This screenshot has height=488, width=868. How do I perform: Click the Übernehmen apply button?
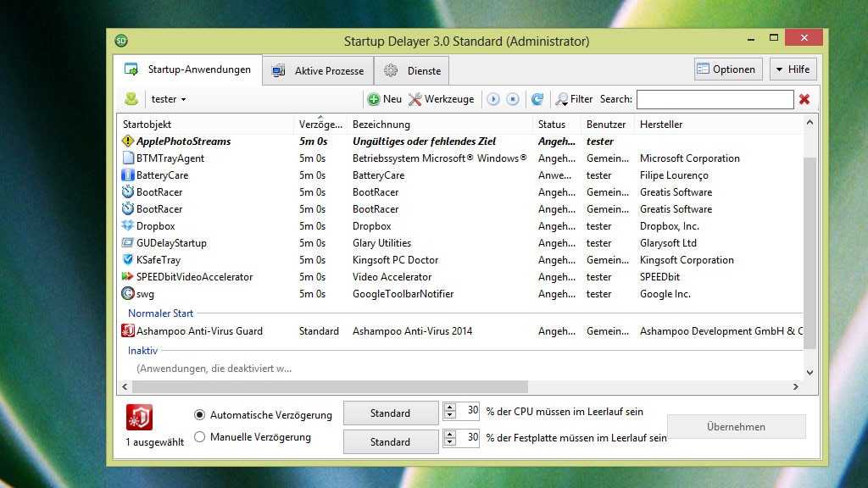[x=737, y=427]
